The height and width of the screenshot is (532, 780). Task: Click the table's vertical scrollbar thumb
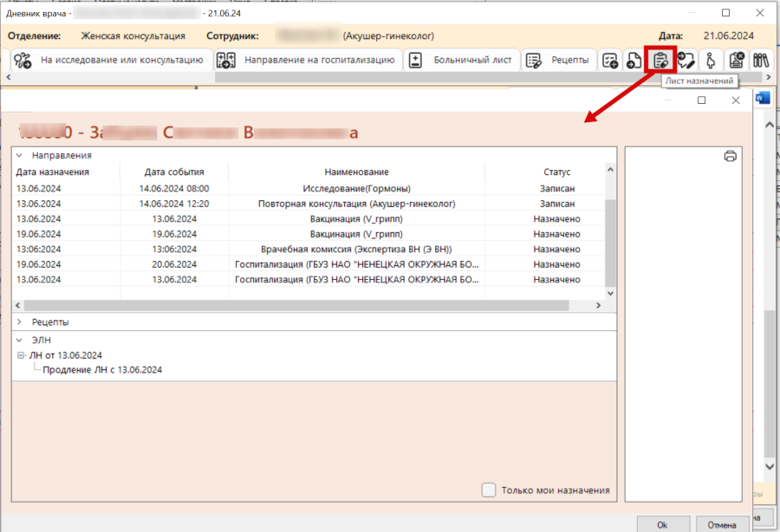(610, 243)
